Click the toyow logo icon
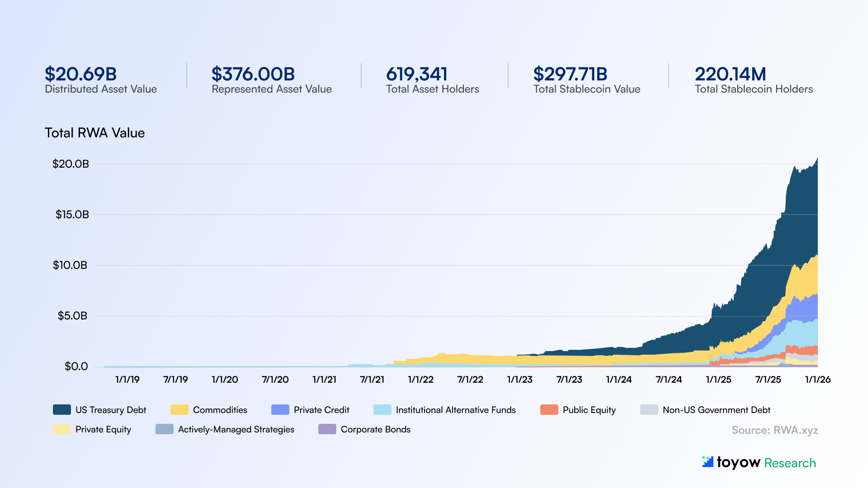The height and width of the screenshot is (488, 868). [x=708, y=462]
